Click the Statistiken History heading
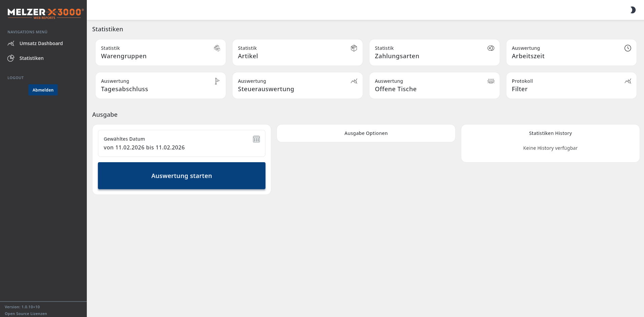This screenshot has width=644, height=317. tap(550, 133)
